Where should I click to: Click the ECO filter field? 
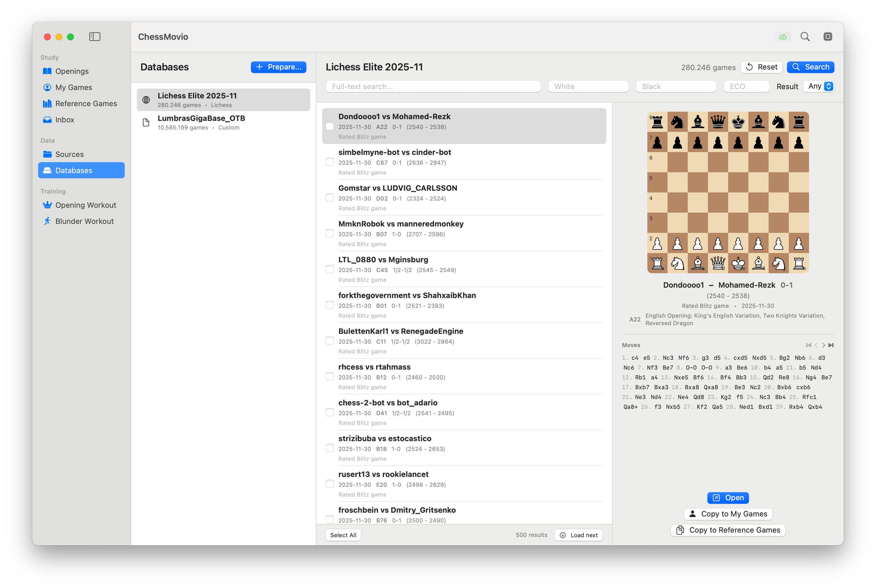click(x=746, y=87)
